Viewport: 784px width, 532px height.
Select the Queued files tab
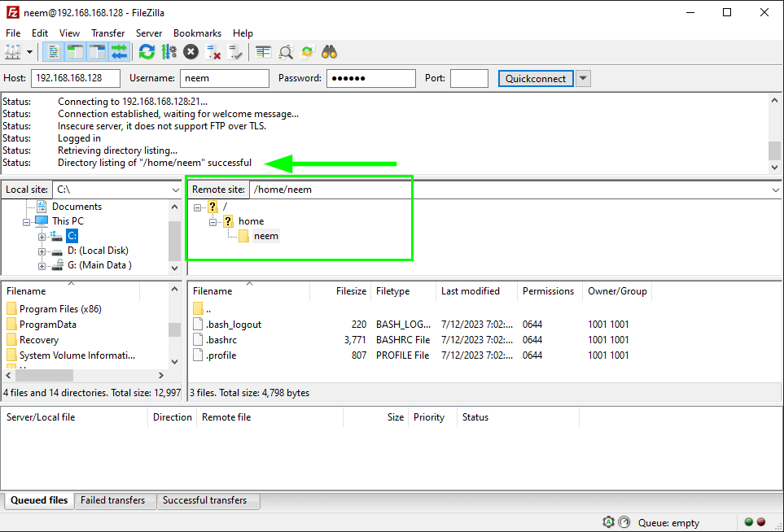[x=39, y=500]
